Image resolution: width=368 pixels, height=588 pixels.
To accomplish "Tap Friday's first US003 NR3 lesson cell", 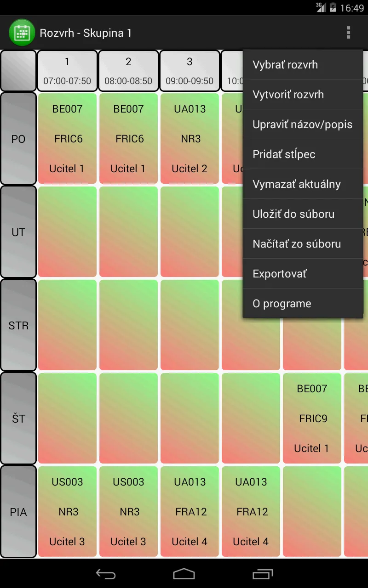I will [67, 512].
